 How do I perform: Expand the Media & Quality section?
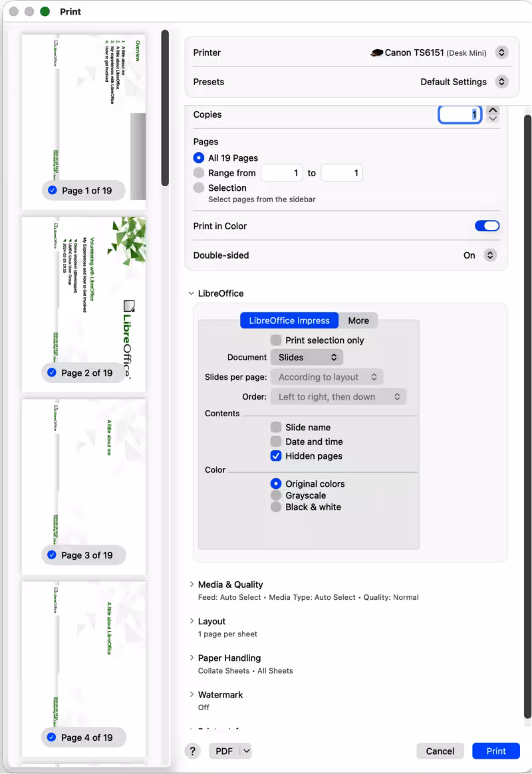click(192, 584)
